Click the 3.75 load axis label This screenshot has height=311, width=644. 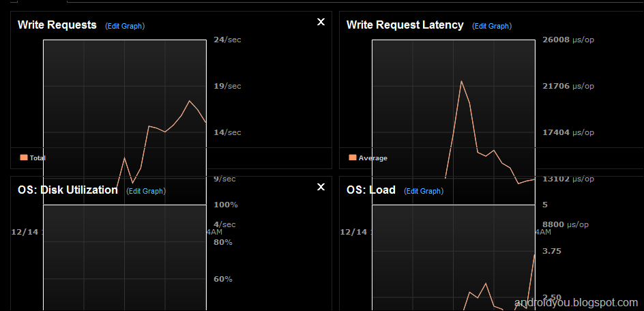[x=552, y=251]
